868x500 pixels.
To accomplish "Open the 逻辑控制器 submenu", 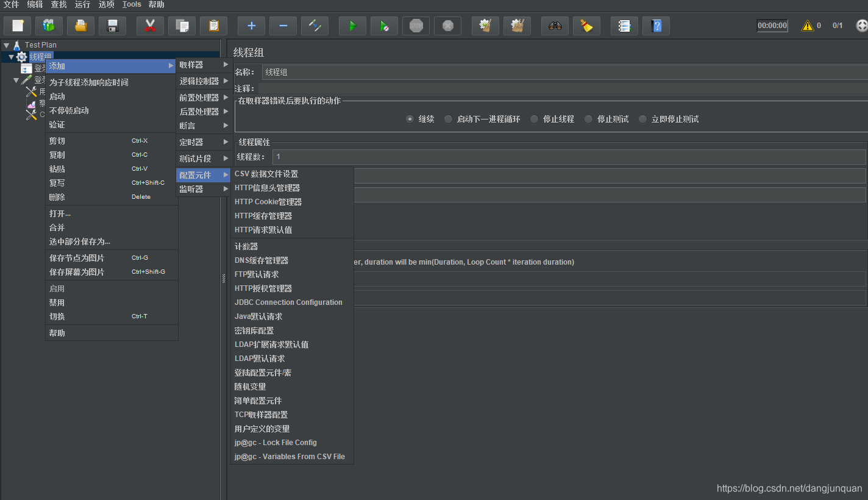I will (204, 81).
